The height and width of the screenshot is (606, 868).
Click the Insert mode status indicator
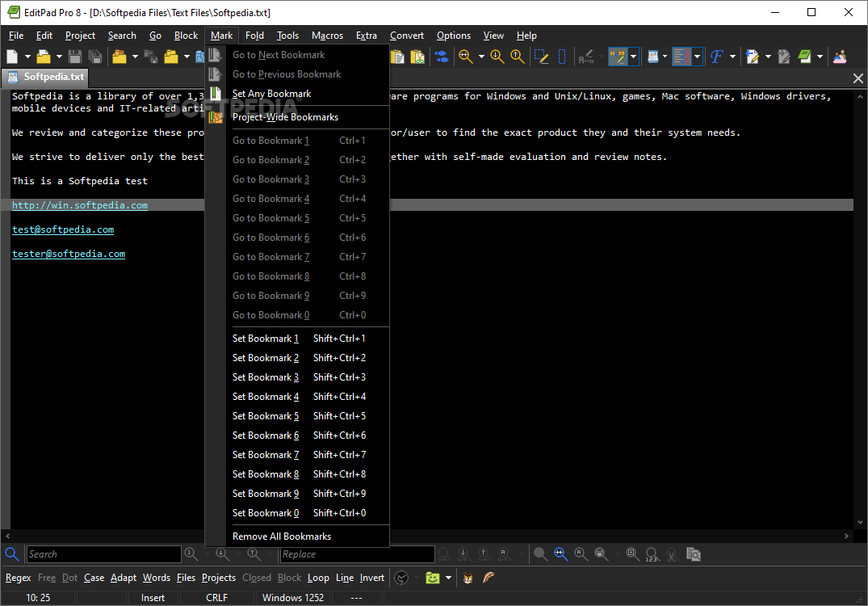(153, 598)
